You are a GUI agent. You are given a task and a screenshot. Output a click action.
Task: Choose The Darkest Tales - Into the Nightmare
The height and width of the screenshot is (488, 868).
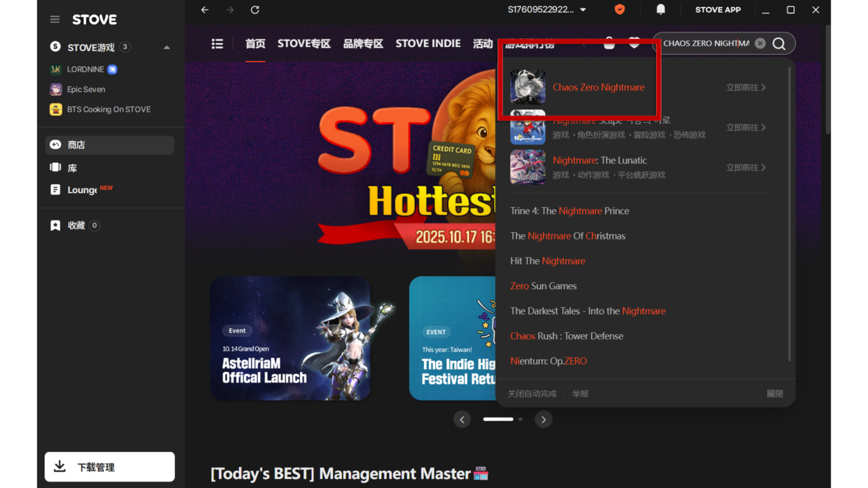(x=588, y=311)
